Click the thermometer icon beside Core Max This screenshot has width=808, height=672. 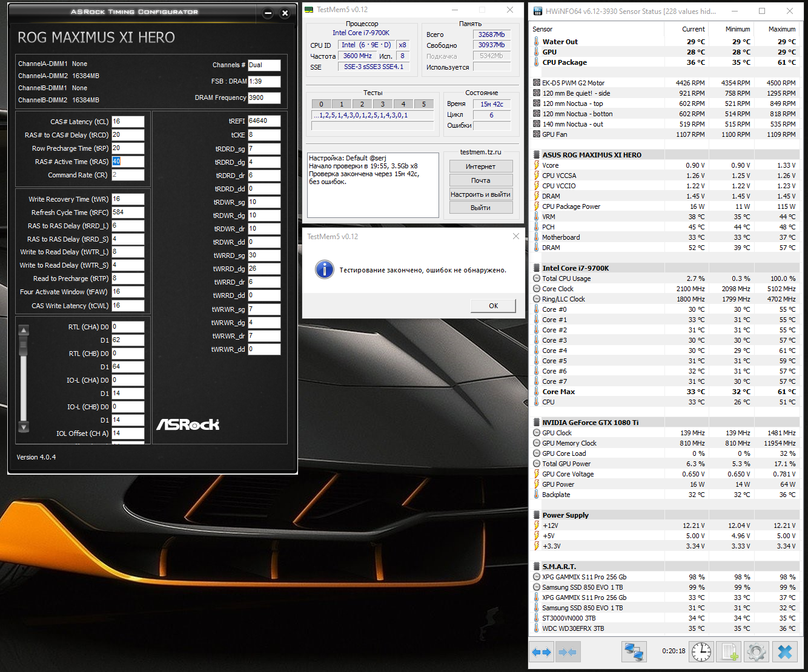pos(537,392)
